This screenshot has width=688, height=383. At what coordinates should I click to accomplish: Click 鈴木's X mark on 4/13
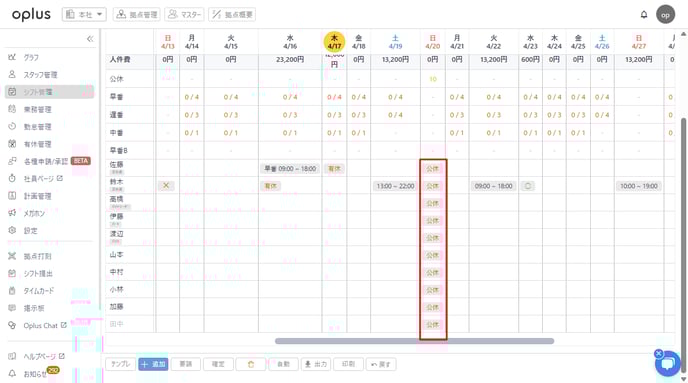pyautogui.click(x=166, y=186)
